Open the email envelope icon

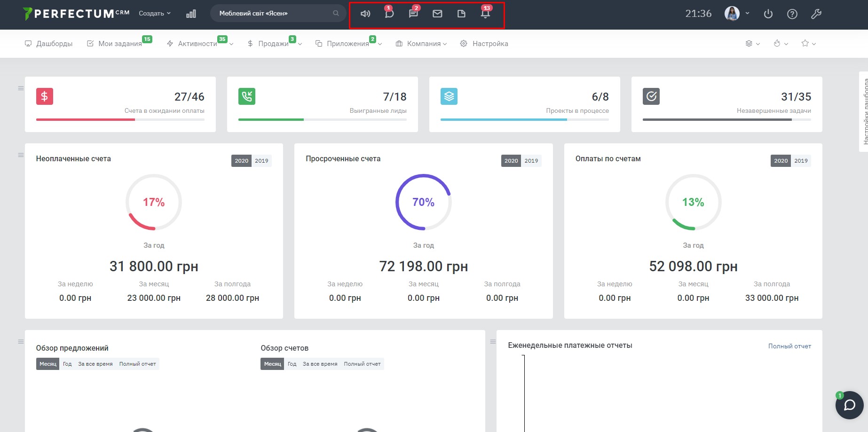pos(437,14)
